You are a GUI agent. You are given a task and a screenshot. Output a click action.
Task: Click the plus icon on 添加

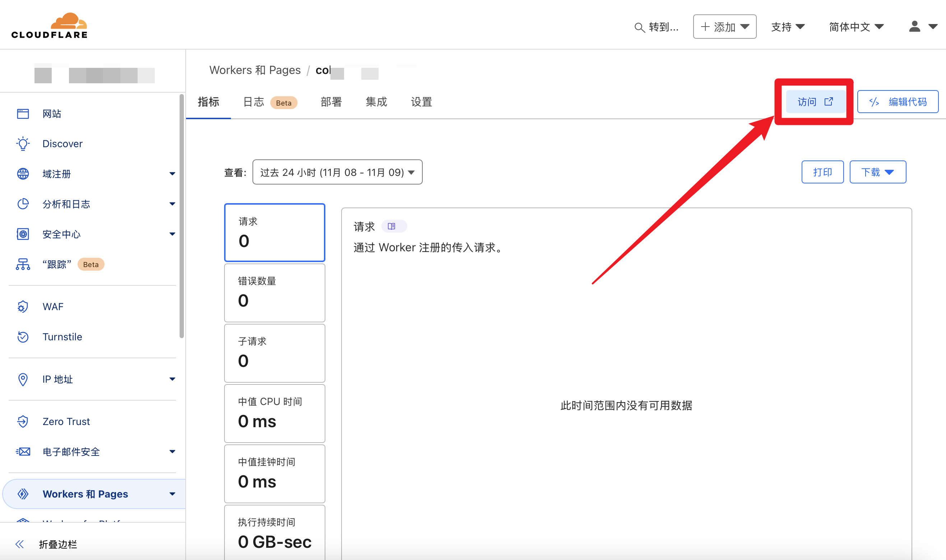tap(705, 27)
